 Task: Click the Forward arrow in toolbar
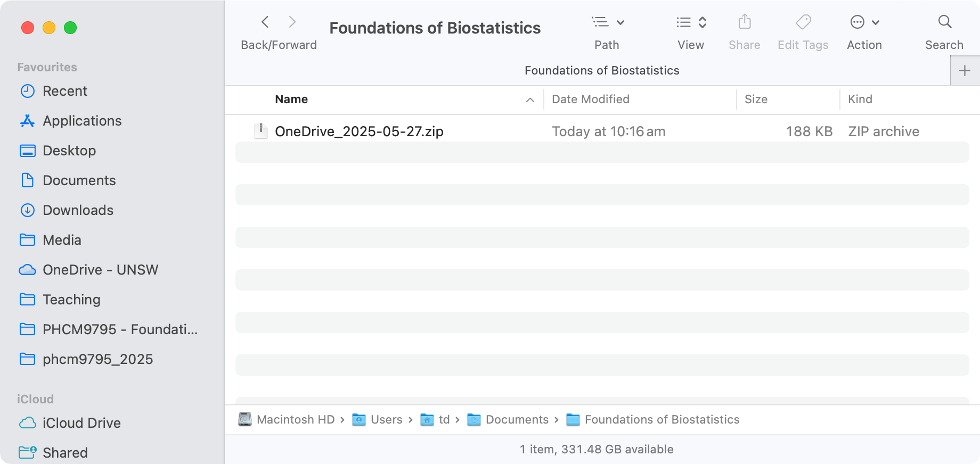[x=292, y=22]
